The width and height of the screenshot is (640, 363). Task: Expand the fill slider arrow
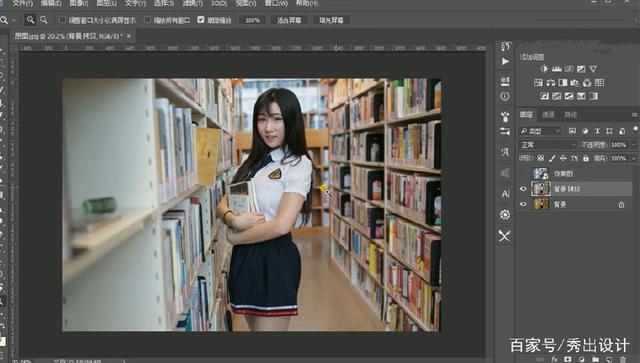click(x=634, y=158)
